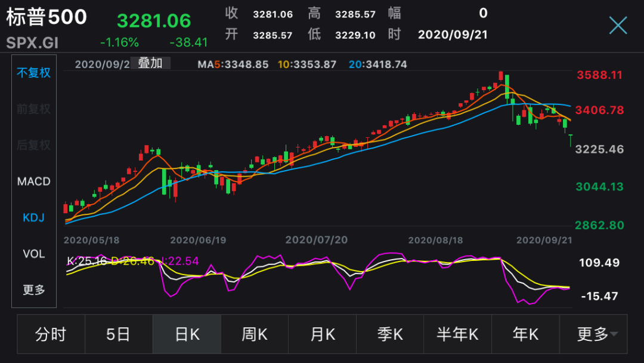Tap the 叠加 overlay button
The image size is (644, 363).
pos(150,63)
